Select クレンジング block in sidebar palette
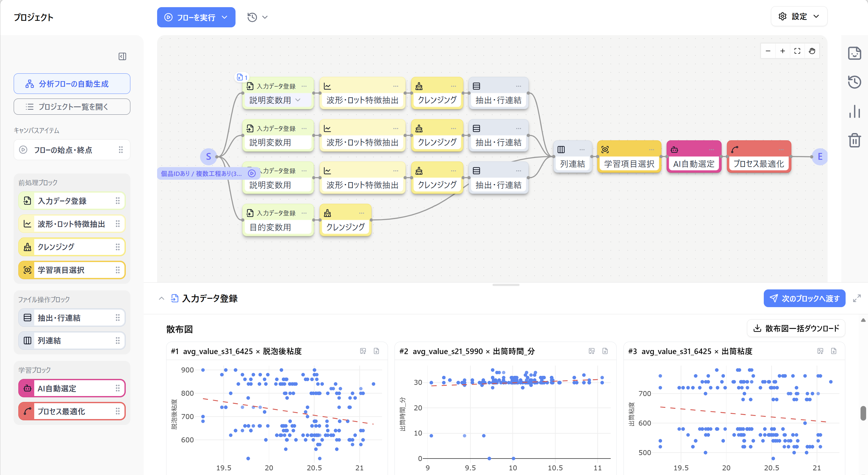The image size is (868, 475). (72, 247)
